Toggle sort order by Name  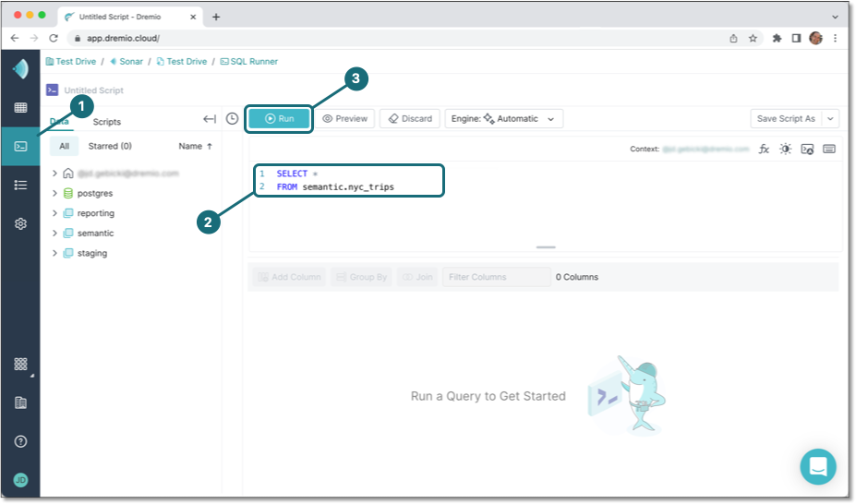[x=196, y=146]
